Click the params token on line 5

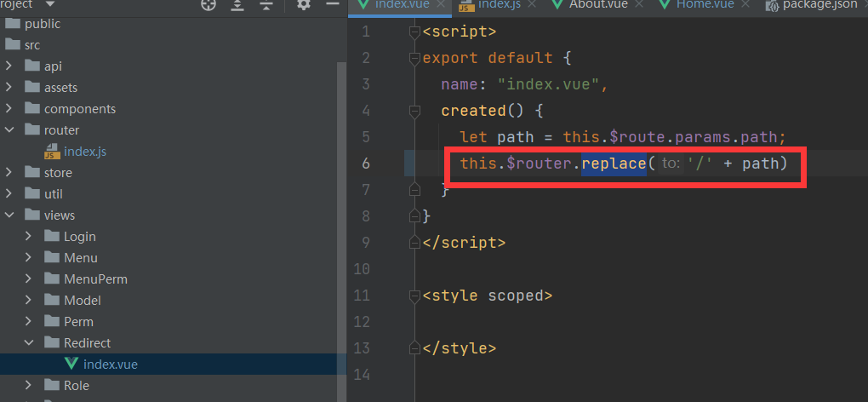click(x=701, y=137)
